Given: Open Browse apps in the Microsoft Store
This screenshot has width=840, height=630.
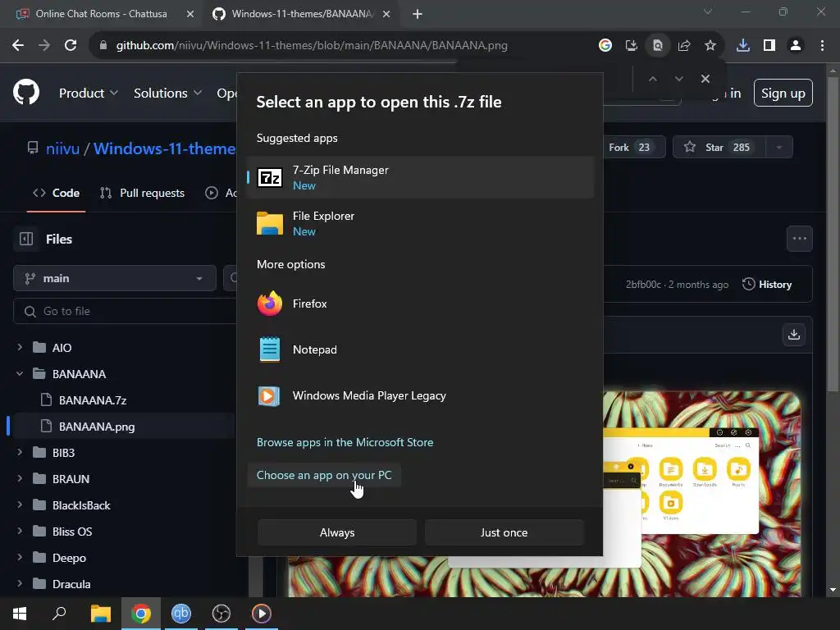Looking at the screenshot, I should pyautogui.click(x=345, y=442).
